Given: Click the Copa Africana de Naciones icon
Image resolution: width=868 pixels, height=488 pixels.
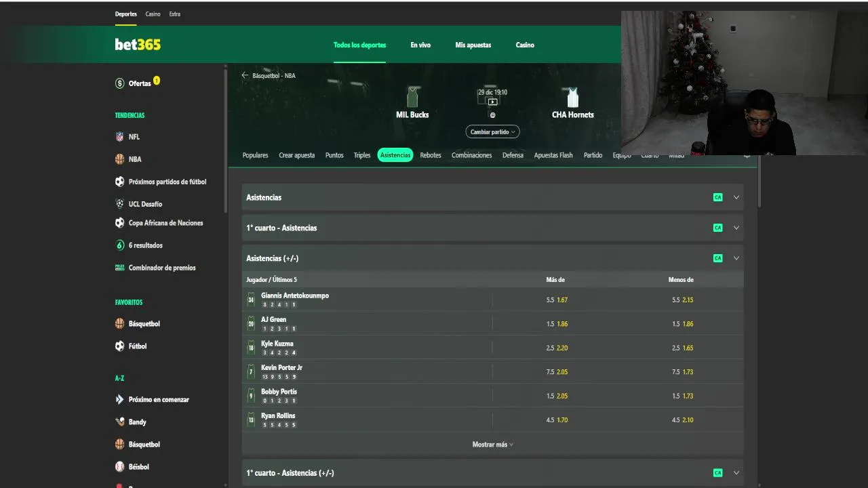Looking at the screenshot, I should [x=120, y=223].
